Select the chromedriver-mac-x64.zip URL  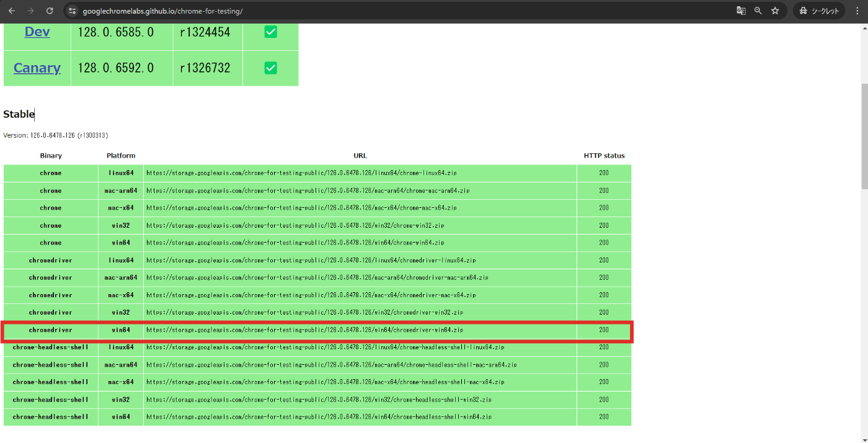coord(311,295)
